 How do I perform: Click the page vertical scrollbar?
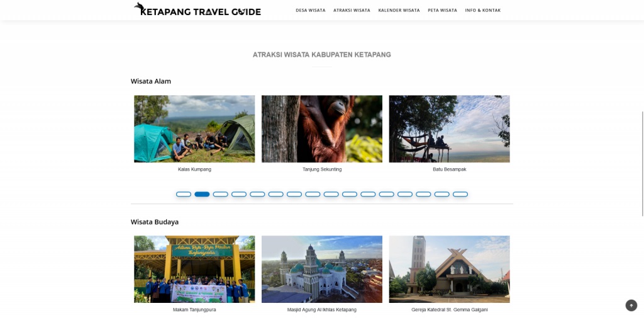click(x=642, y=163)
